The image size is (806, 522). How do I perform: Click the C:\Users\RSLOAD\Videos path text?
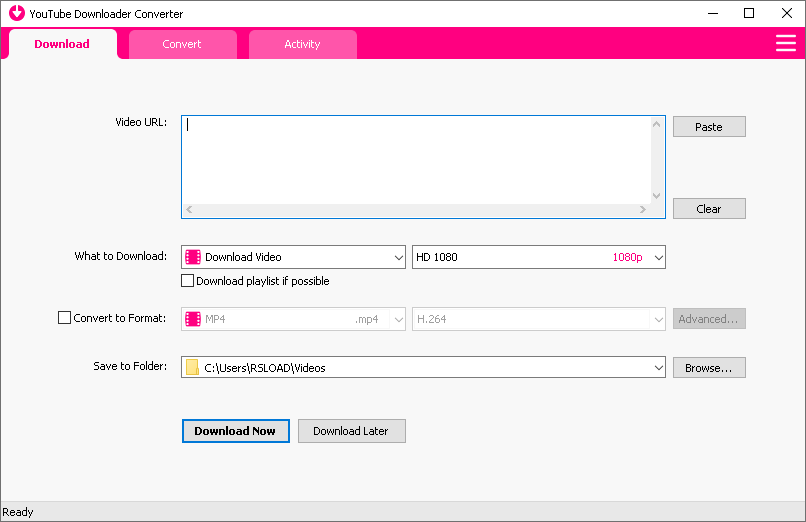point(265,368)
